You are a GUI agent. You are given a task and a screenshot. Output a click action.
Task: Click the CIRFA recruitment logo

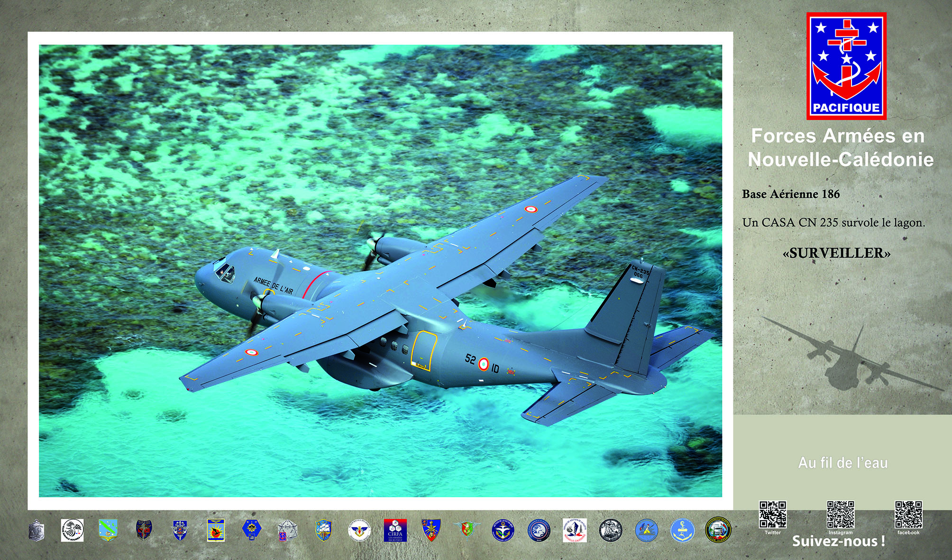click(395, 530)
